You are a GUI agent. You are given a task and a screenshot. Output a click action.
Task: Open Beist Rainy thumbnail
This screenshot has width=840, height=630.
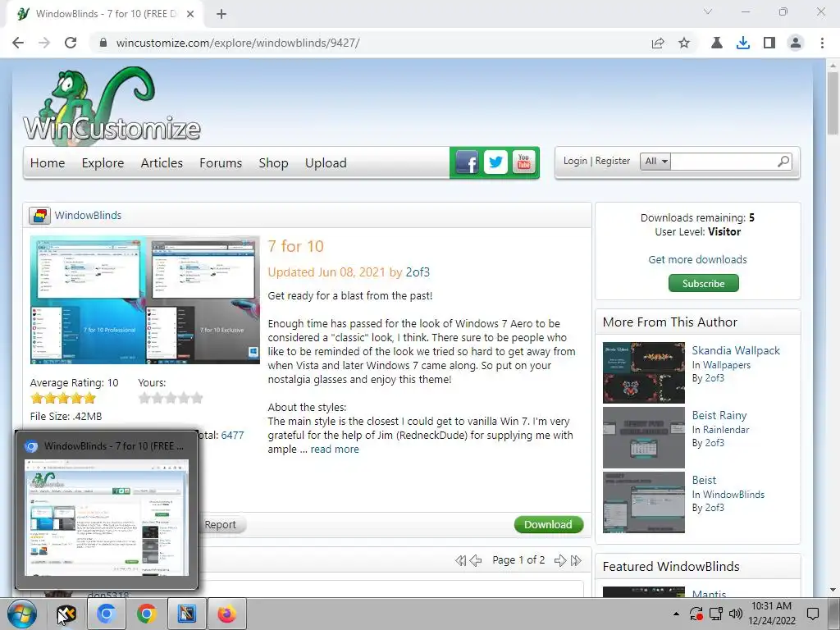coord(643,437)
